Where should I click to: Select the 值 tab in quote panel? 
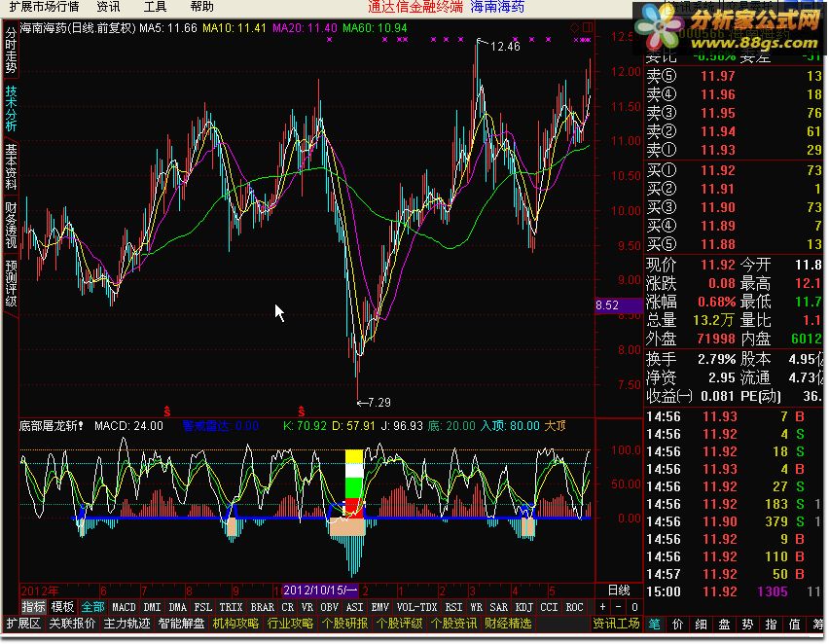(794, 624)
